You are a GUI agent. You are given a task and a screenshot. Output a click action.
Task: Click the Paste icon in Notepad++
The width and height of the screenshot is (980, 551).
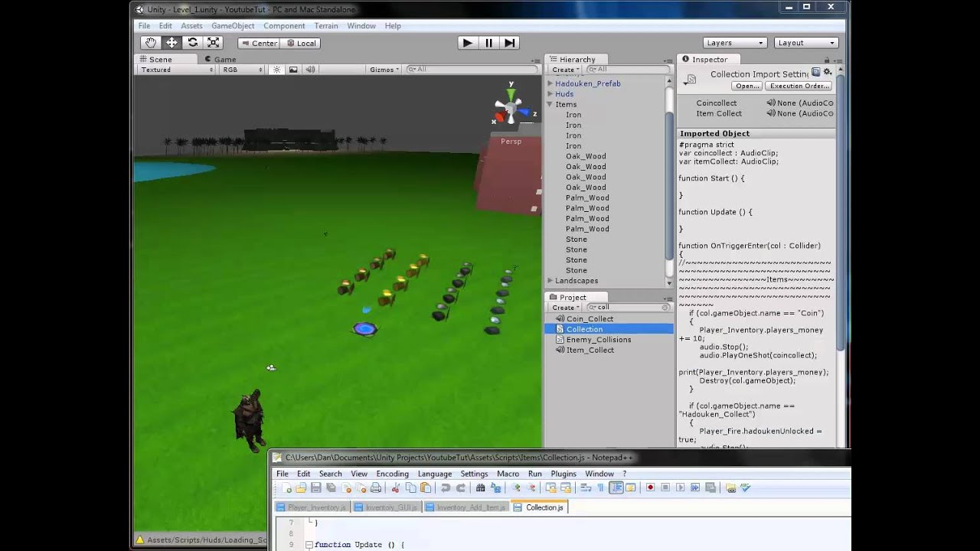coord(426,488)
